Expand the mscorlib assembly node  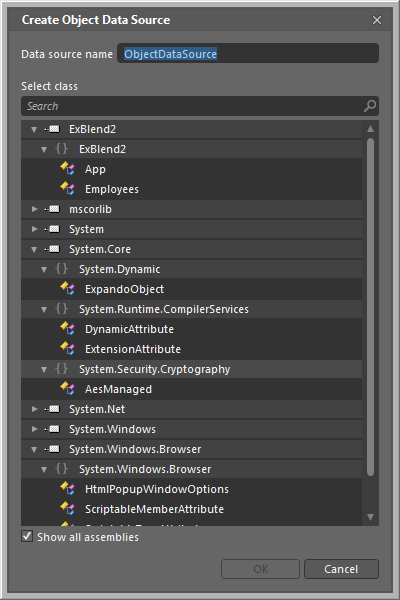pos(34,209)
